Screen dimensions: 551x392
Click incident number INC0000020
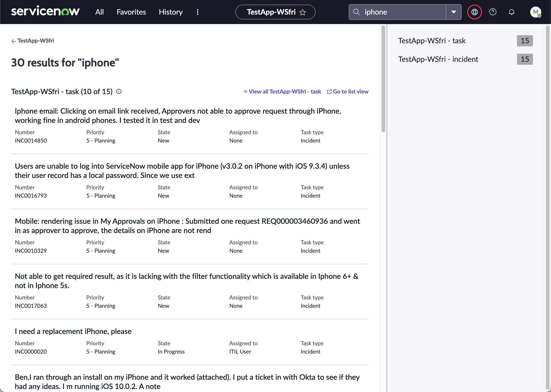point(31,352)
